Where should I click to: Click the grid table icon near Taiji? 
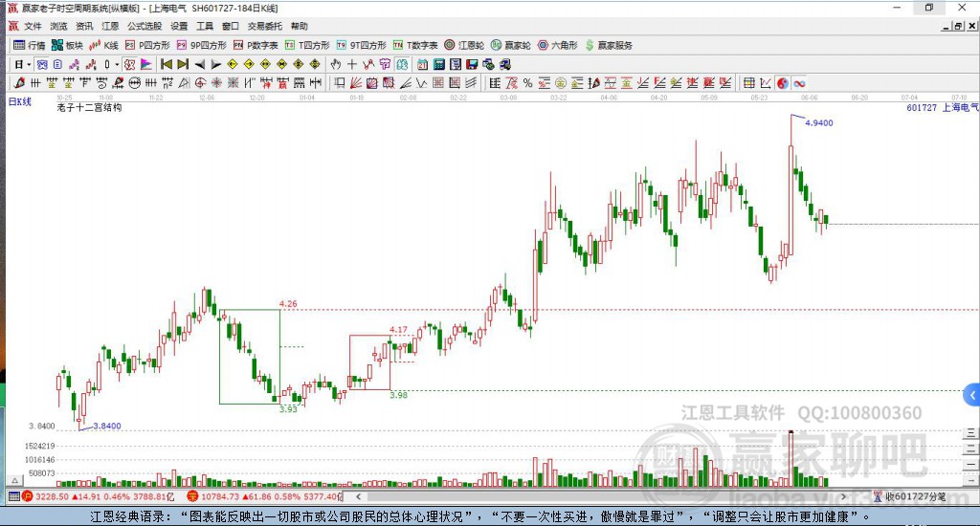tap(748, 83)
